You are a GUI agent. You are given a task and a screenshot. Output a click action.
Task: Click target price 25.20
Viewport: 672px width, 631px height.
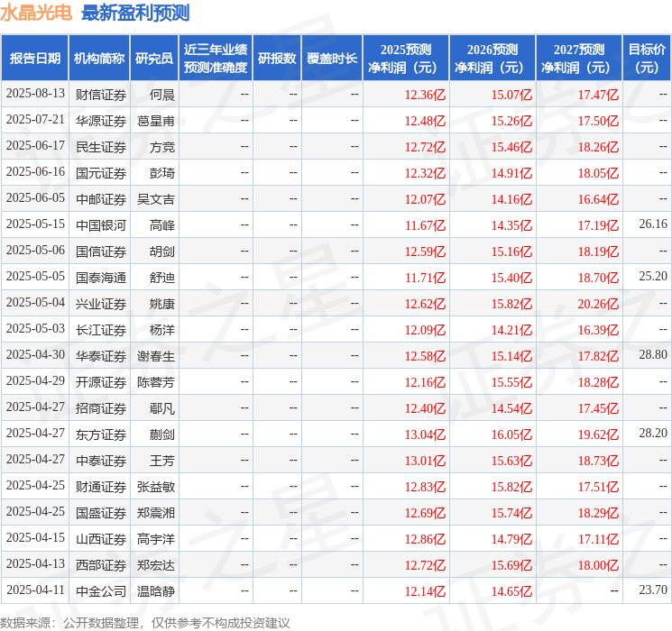(x=653, y=277)
